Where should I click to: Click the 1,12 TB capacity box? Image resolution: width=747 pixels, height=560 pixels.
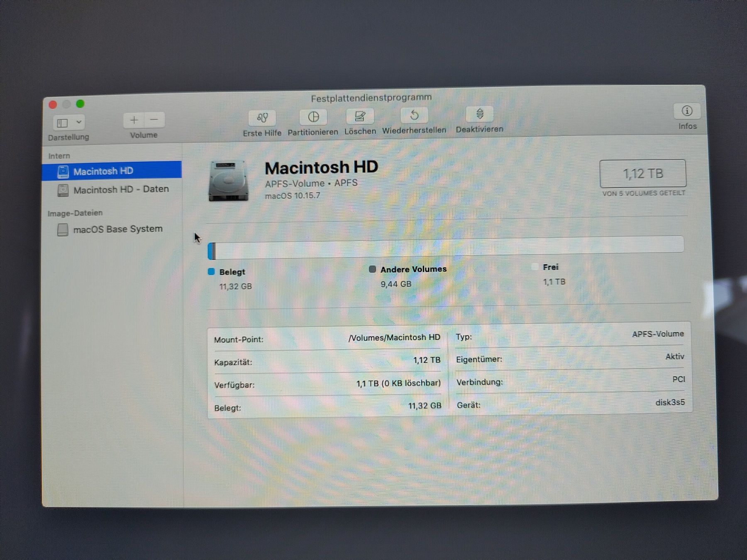point(643,173)
